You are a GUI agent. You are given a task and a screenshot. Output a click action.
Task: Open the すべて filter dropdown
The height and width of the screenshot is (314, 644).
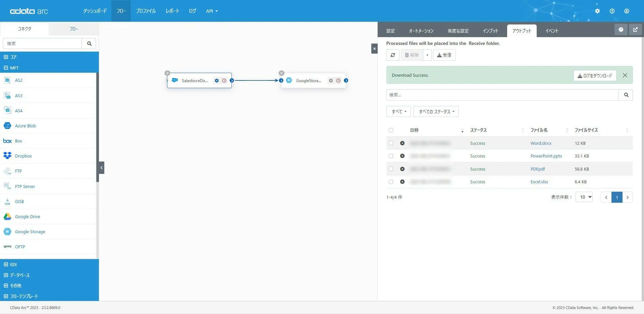[x=398, y=112]
